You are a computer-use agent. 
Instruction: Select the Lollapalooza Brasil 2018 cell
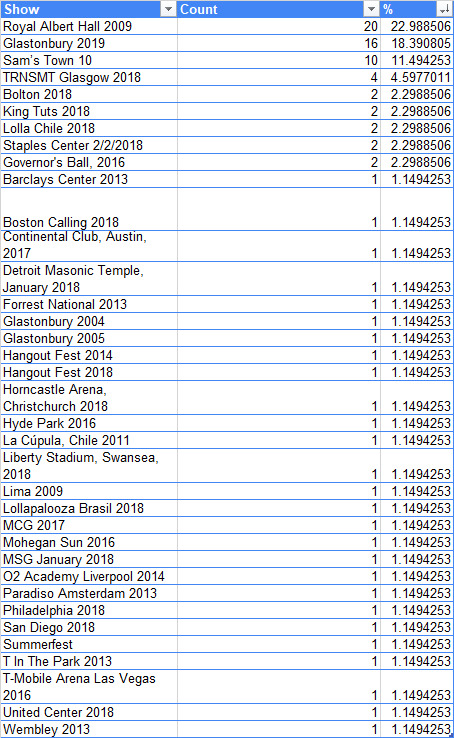89,508
